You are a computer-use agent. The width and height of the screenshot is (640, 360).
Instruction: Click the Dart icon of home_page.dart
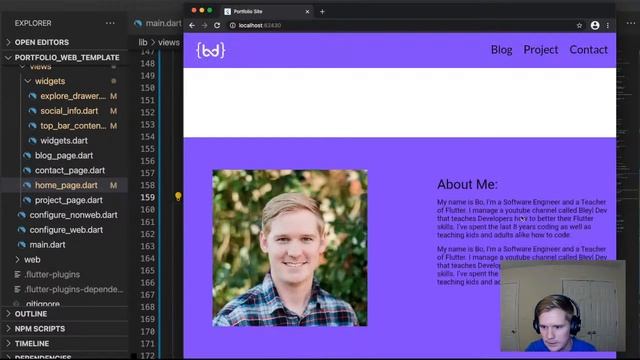pos(27,185)
